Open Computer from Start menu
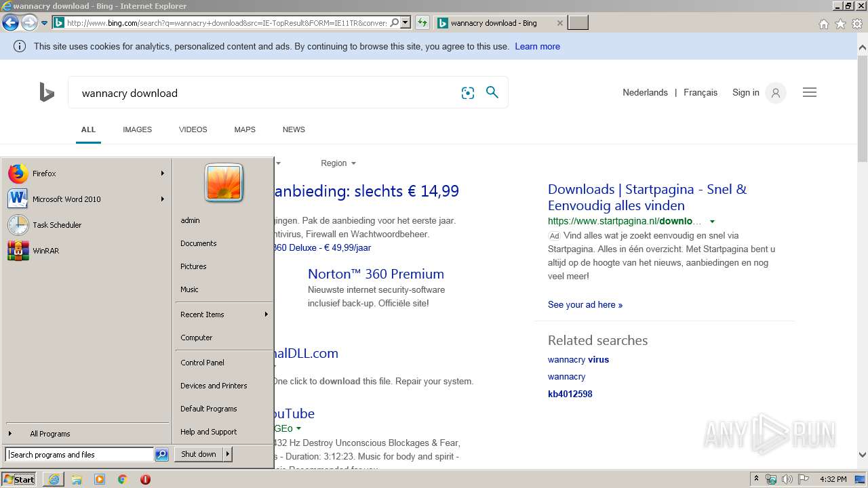The height and width of the screenshot is (488, 868). (x=223, y=338)
